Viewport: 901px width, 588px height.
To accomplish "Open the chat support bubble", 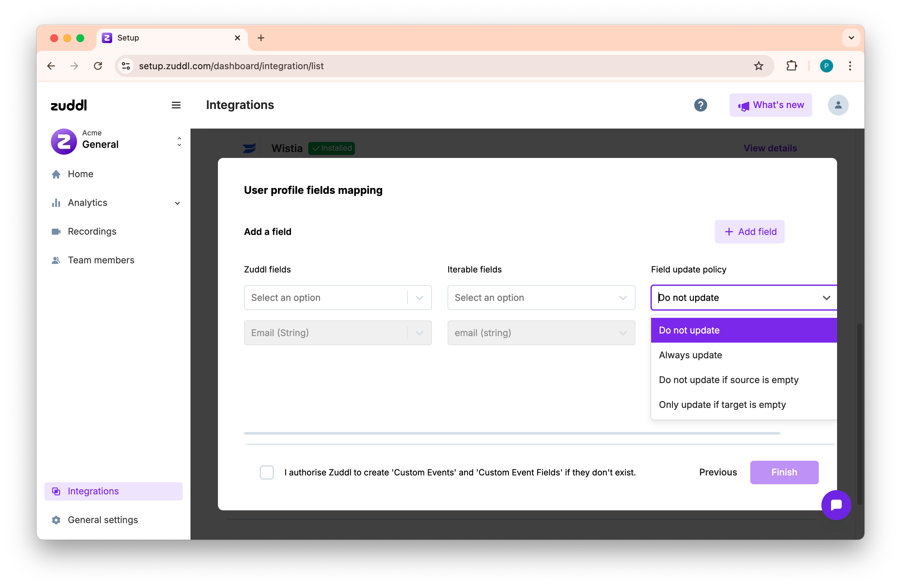I will point(836,505).
